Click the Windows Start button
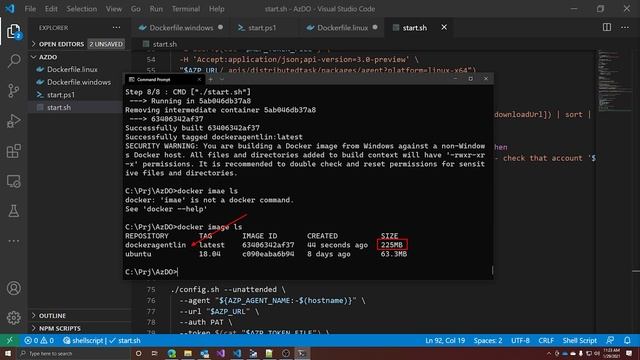 point(8,353)
